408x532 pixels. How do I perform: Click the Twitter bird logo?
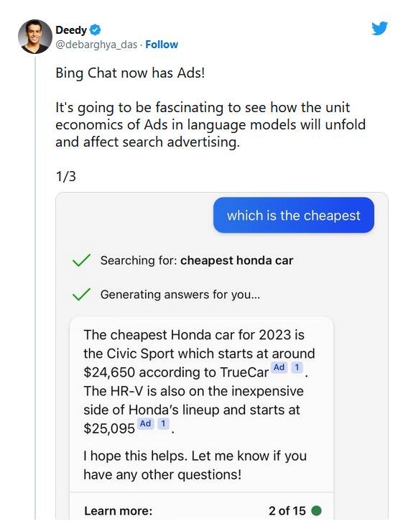[379, 29]
